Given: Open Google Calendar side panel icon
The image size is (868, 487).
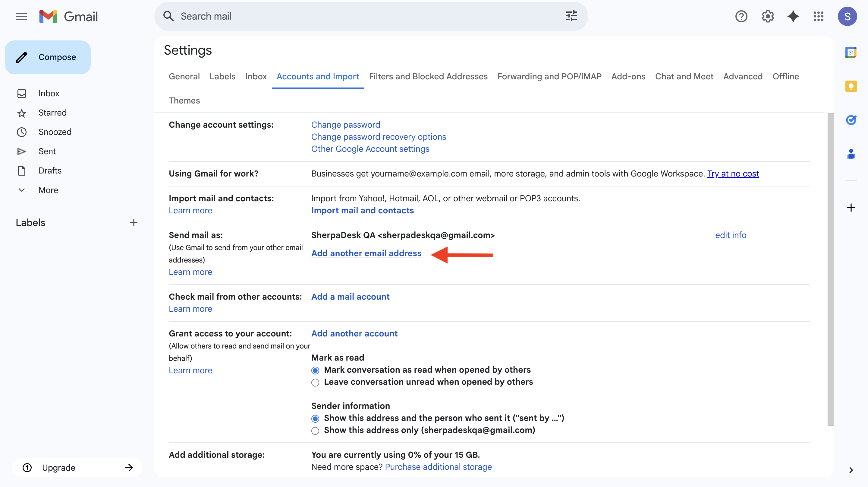Looking at the screenshot, I should [851, 53].
